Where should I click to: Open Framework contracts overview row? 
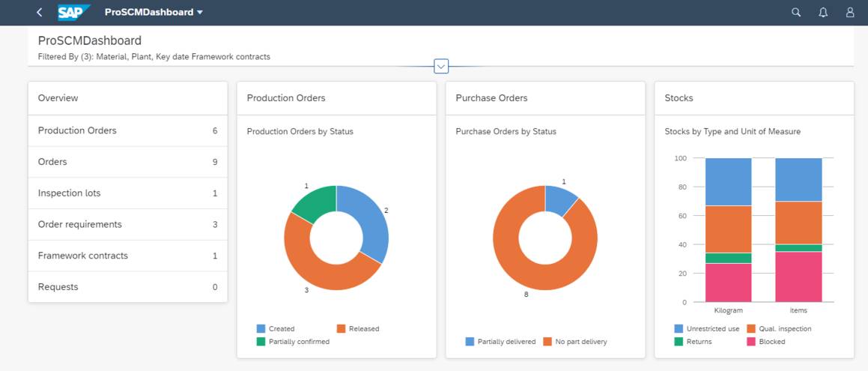point(128,256)
